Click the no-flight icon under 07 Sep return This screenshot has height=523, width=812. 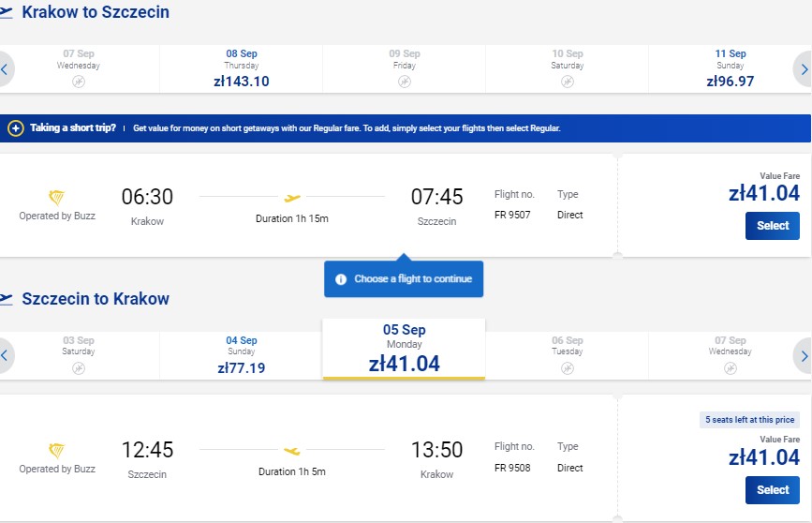pos(731,368)
